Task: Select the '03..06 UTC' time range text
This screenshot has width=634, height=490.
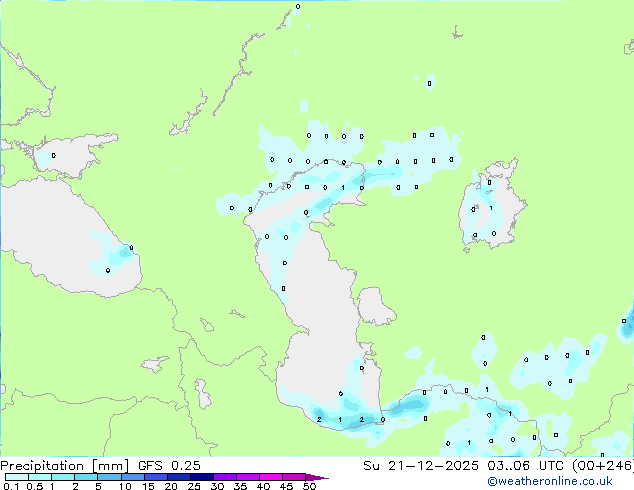Action: click(525, 466)
